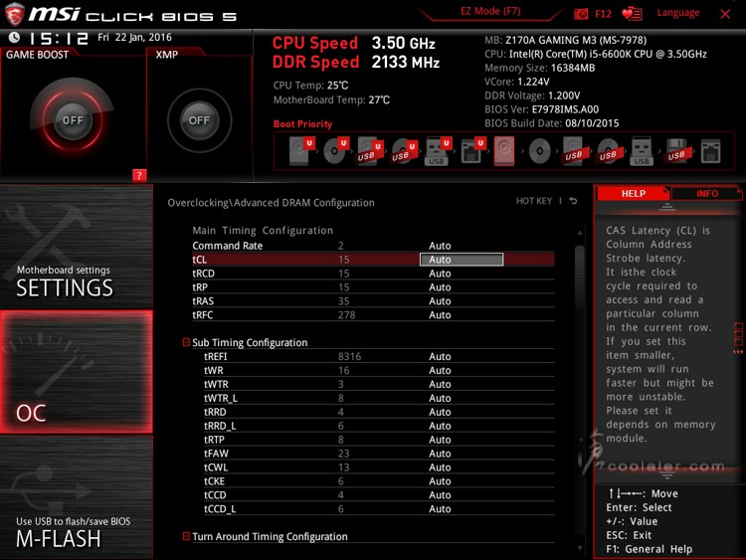Take a screenshot with the F12 camera icon
This screenshot has height=560, width=746.
pos(581,14)
